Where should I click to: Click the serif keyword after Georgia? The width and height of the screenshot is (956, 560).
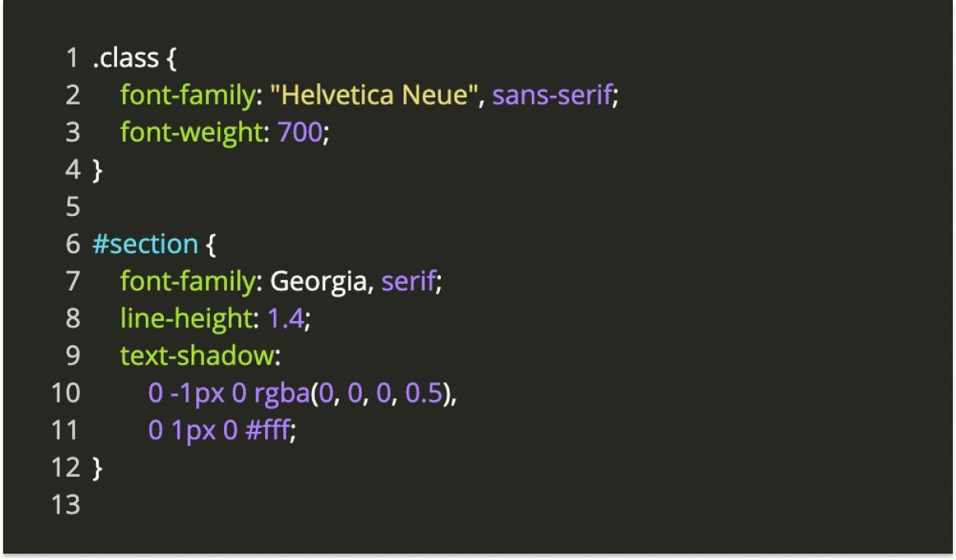(408, 282)
